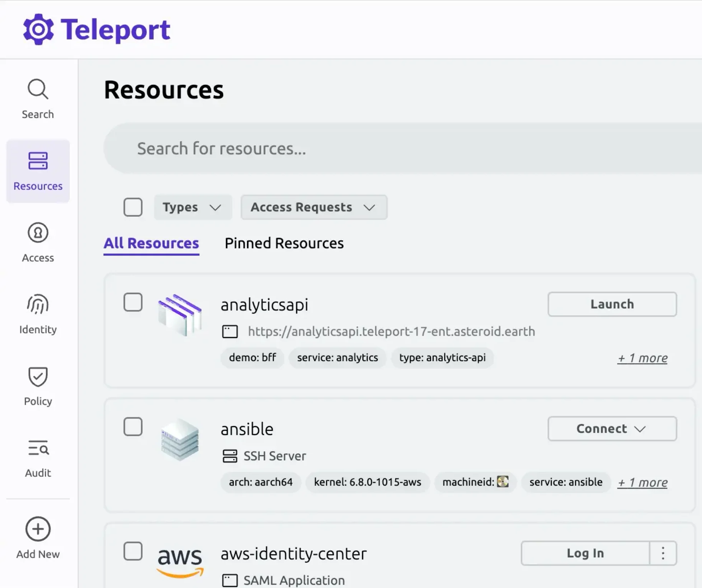Image resolution: width=702 pixels, height=588 pixels.
Task: Expand the Connect dropdown for ansible
Action: [612, 428]
